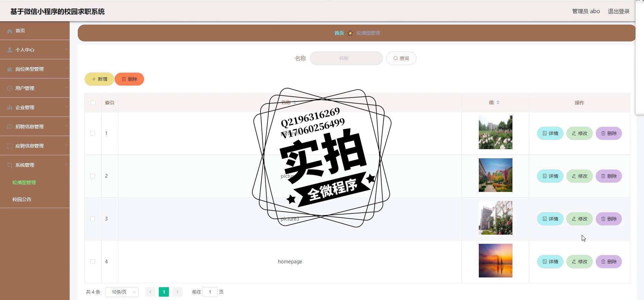644x300 pixels.
Task: Click the clock icon beside 用户管理
Action: (x=10, y=88)
